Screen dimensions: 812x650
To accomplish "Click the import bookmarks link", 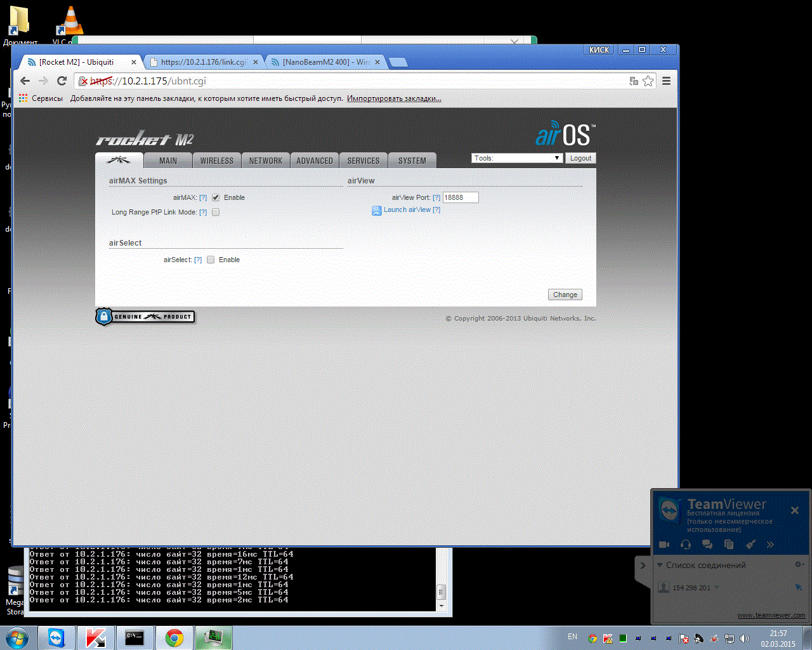I will (x=394, y=98).
